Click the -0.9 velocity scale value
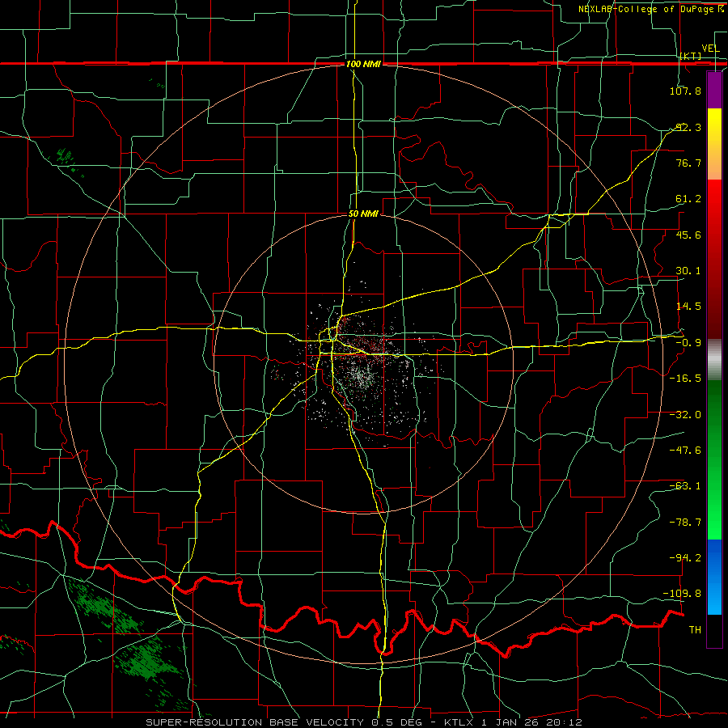The height and width of the screenshot is (728, 728). pos(688,343)
